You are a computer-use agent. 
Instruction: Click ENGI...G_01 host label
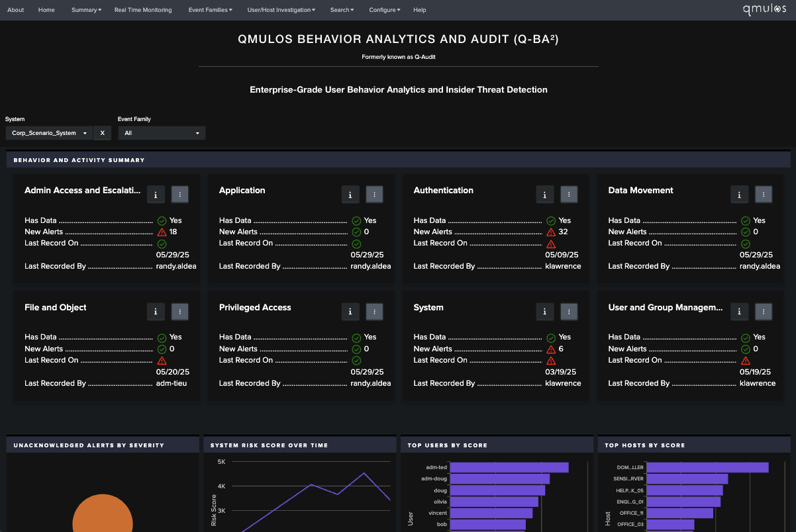[630, 502]
